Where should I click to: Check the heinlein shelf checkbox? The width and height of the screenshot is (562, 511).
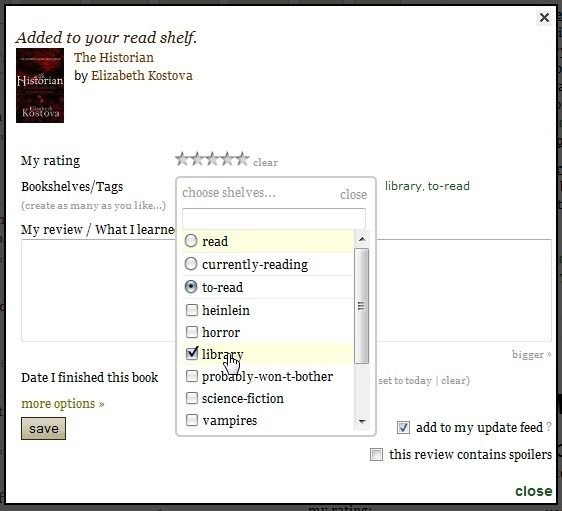[x=192, y=310]
